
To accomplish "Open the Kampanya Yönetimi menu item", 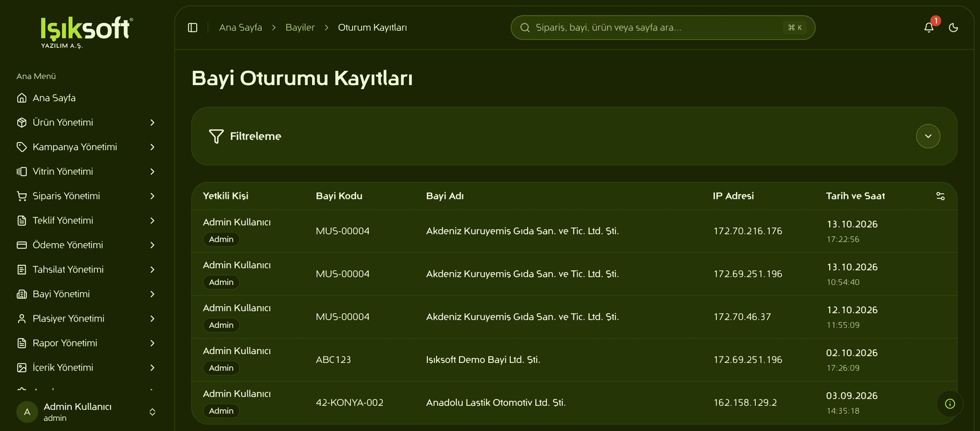I will click(87, 147).
